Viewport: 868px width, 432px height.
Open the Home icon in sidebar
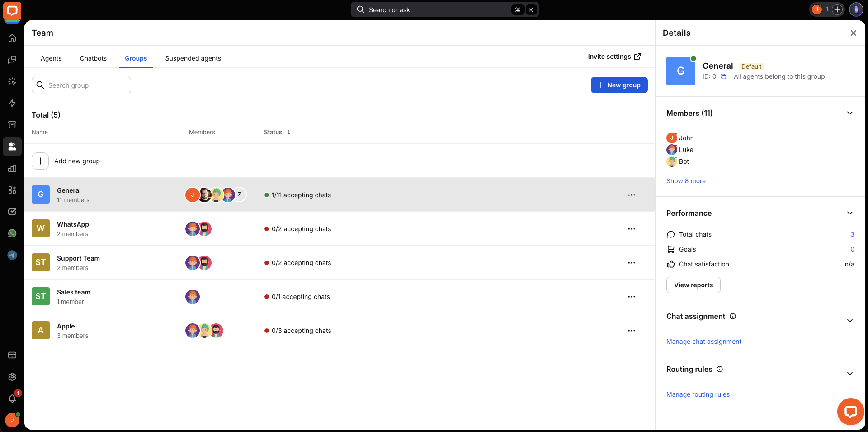(12, 38)
